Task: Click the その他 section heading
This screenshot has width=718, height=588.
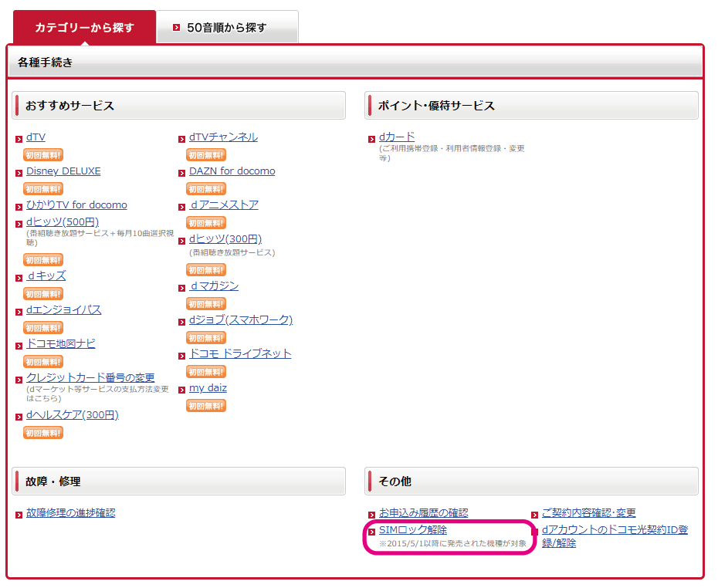Action: coord(531,482)
